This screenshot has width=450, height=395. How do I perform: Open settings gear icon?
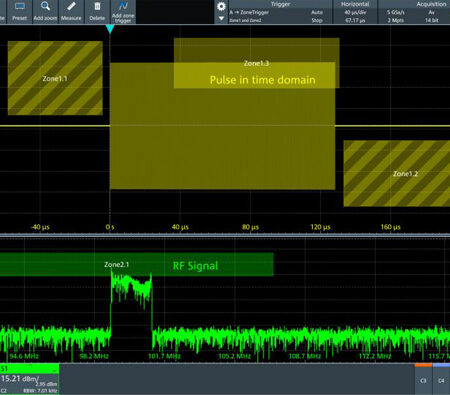(x=221, y=6)
